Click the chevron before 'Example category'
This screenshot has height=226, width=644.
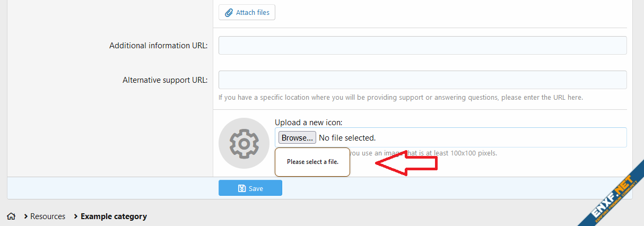[x=76, y=216]
